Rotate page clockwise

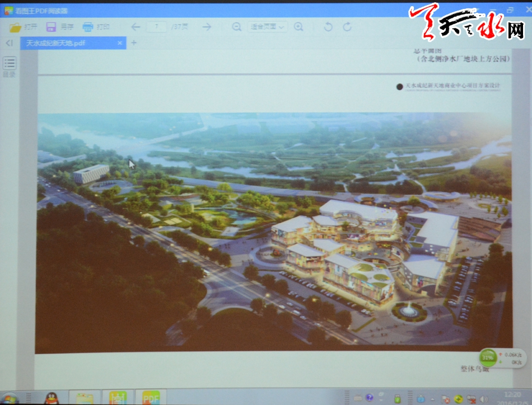347,27
